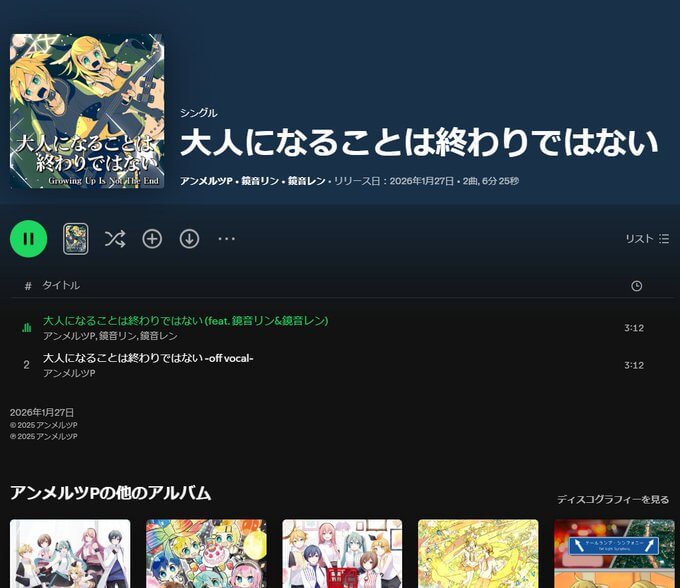Click the small album preview icon
Image resolution: width=680 pixels, height=588 pixels.
click(x=76, y=239)
